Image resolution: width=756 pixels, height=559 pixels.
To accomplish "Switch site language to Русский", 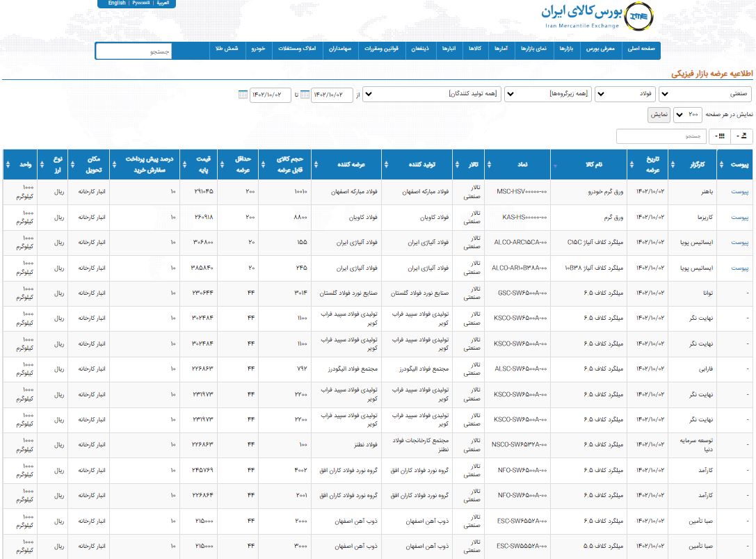I will click(x=140, y=3).
